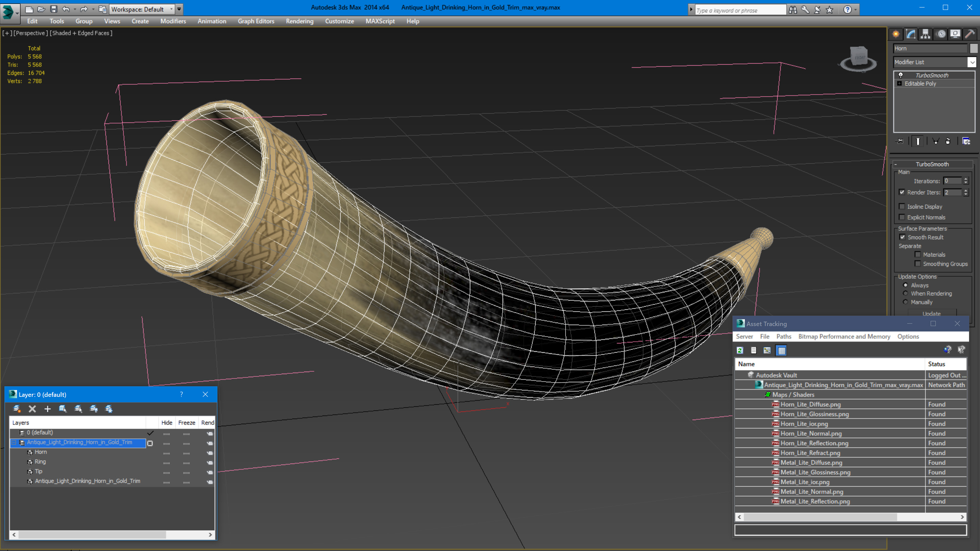Enable Isoline Display checkbox

click(902, 207)
